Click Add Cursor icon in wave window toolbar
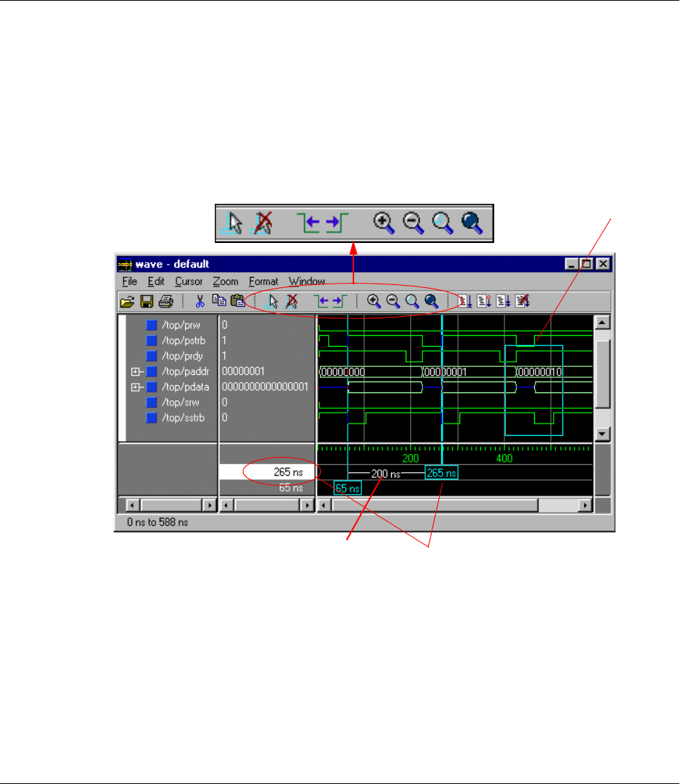This screenshot has height=784, width=680. [x=271, y=301]
